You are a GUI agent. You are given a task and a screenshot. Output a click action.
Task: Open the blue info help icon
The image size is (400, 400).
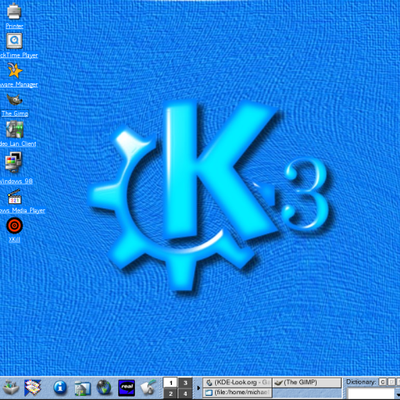tap(60, 388)
